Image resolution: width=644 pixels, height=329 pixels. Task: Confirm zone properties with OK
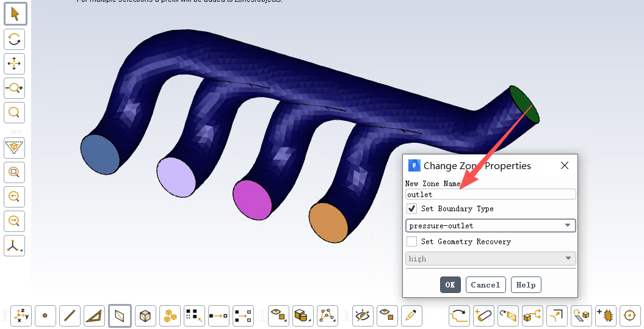450,284
